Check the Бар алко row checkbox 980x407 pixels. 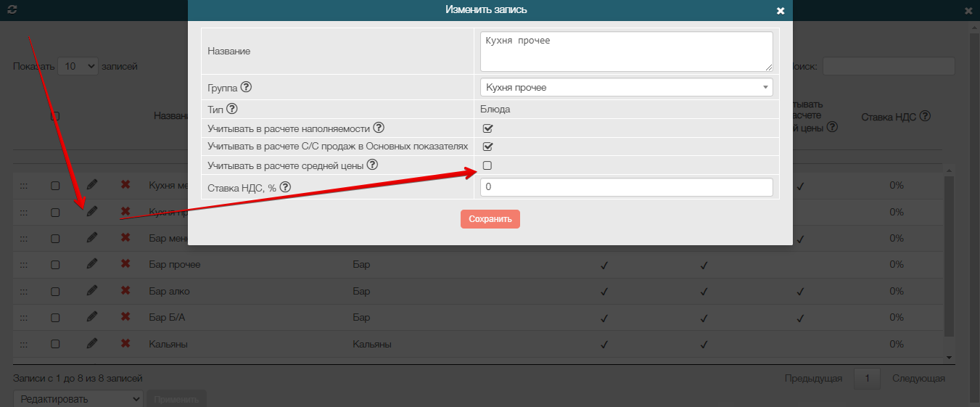[55, 291]
